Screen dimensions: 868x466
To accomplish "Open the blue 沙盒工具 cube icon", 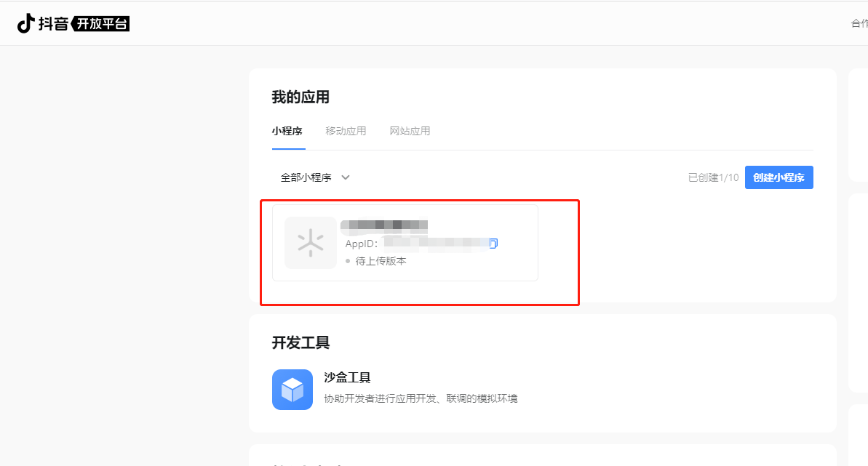I will point(292,390).
